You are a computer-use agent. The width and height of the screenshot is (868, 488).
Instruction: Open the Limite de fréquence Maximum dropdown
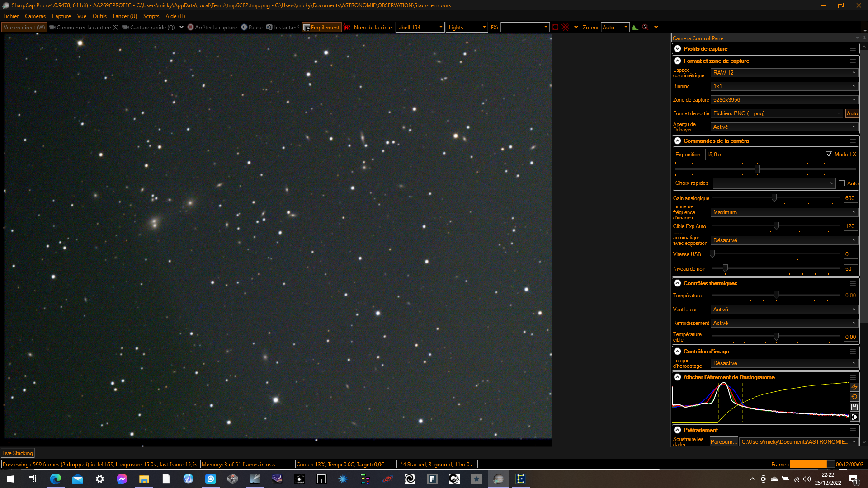pos(784,212)
